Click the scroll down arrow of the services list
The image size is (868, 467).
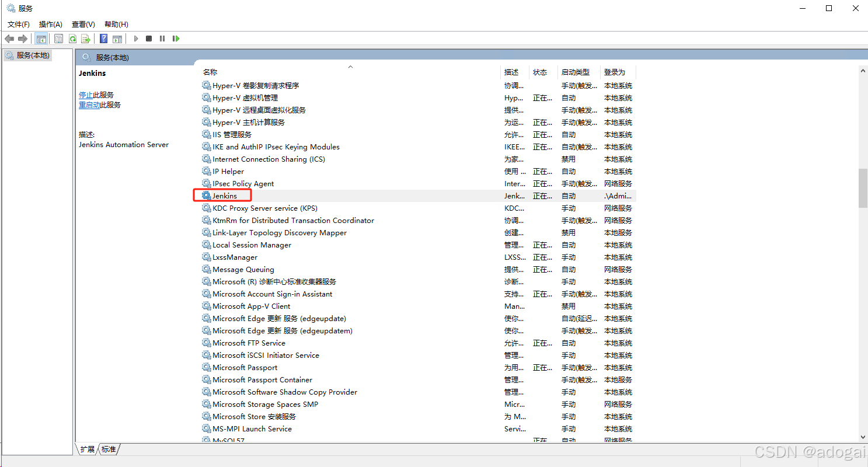coord(863,437)
